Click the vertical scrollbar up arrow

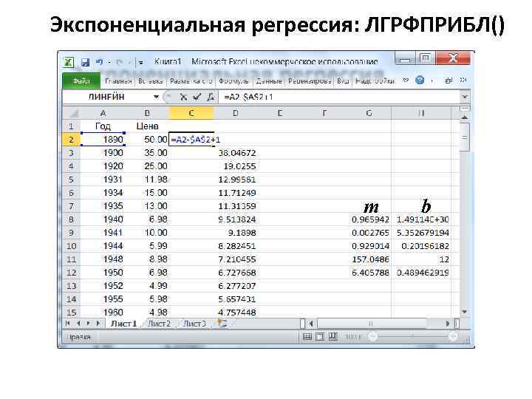[465, 117]
